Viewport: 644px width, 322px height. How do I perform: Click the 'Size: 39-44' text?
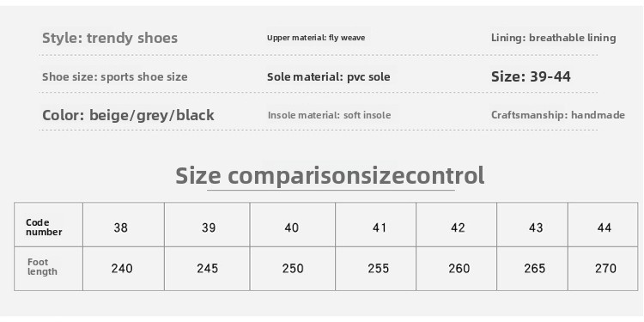[x=531, y=76]
